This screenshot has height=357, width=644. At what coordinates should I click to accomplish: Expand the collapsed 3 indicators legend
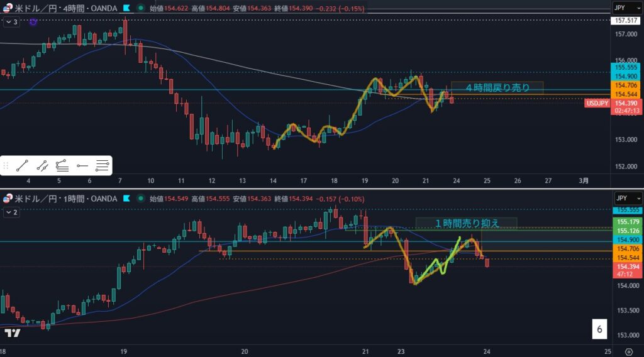pyautogui.click(x=12, y=22)
